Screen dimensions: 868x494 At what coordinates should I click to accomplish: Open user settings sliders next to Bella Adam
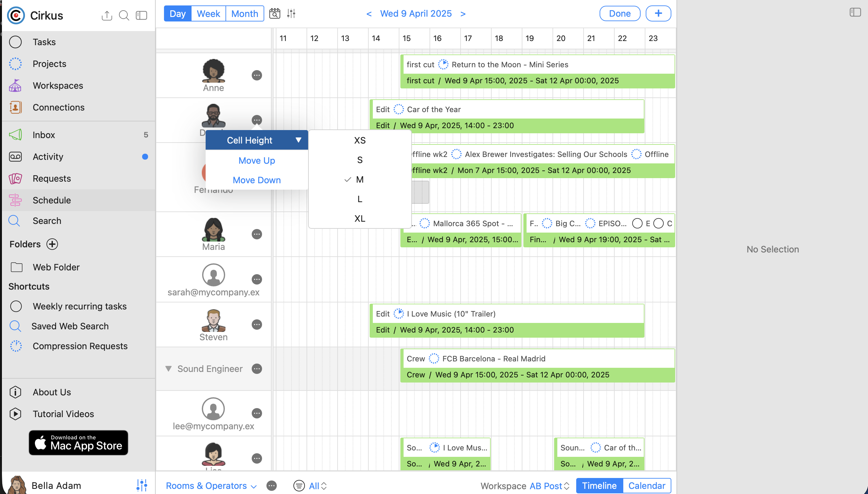pyautogui.click(x=142, y=485)
